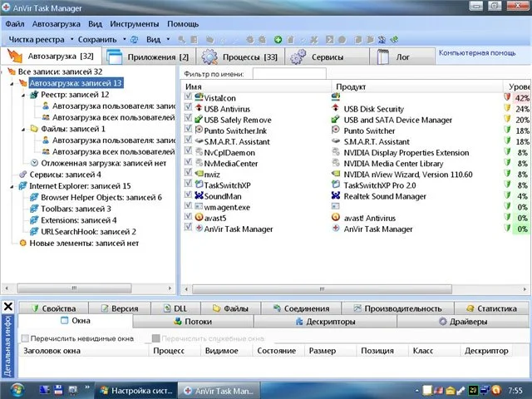Open the 'Чистка реестра' dropdown
Image resolution: width=532 pixels, height=399 pixels.
[40, 39]
